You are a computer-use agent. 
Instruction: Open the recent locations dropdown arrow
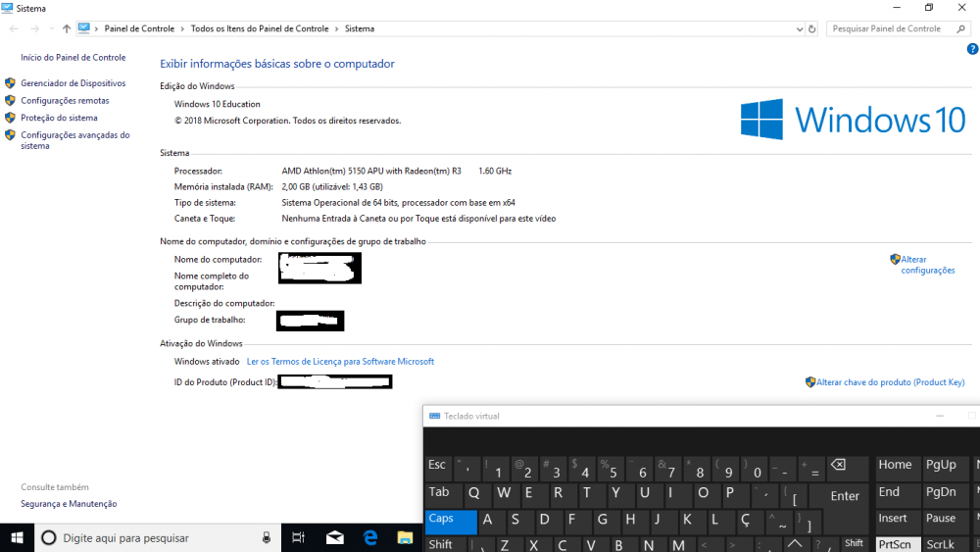click(50, 29)
